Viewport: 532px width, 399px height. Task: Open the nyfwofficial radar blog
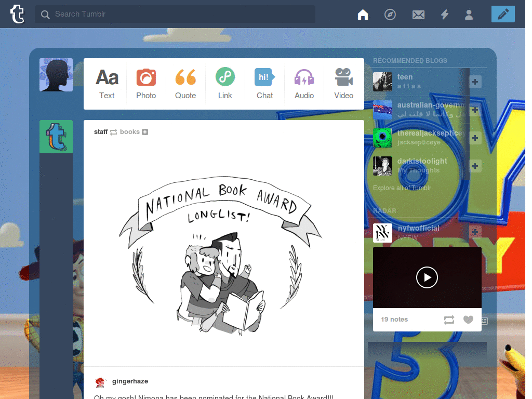pyautogui.click(x=418, y=229)
